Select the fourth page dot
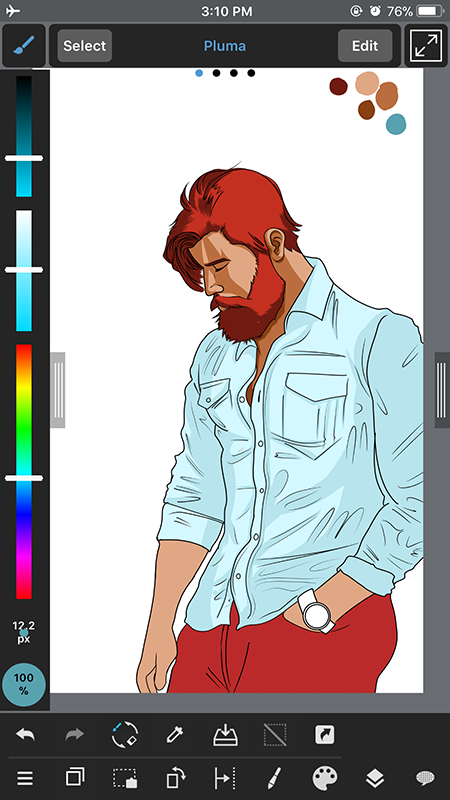This screenshot has height=800, width=450. tap(251, 73)
